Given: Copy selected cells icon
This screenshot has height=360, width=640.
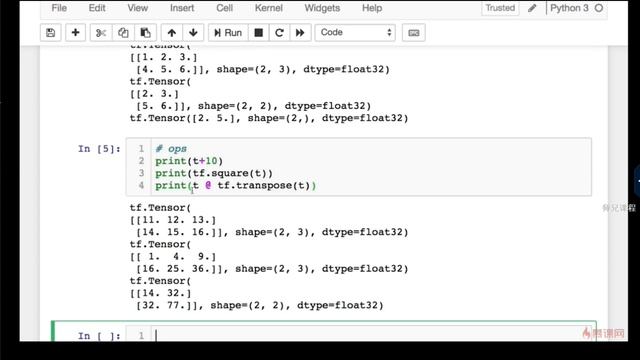Looking at the screenshot, I should 123,33.
